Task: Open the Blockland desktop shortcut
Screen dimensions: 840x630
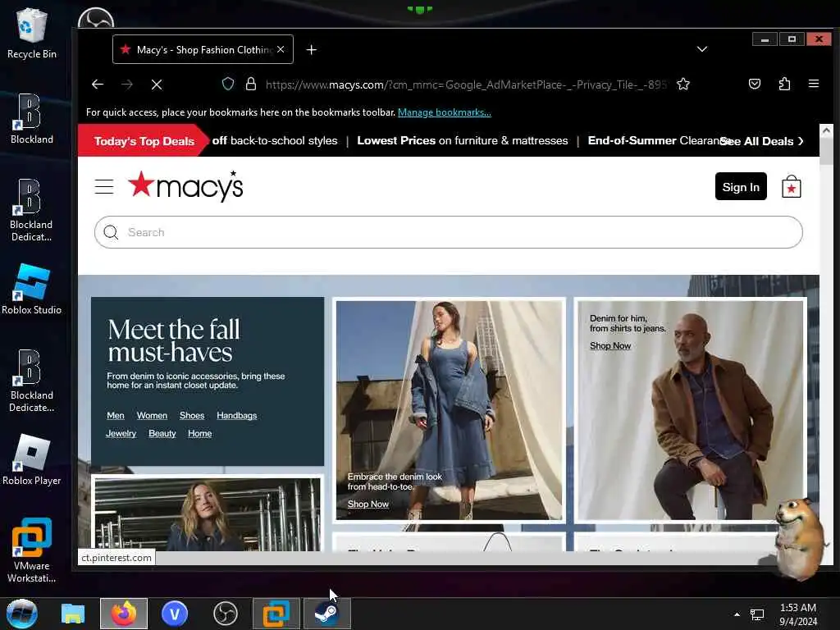Action: tap(32, 119)
